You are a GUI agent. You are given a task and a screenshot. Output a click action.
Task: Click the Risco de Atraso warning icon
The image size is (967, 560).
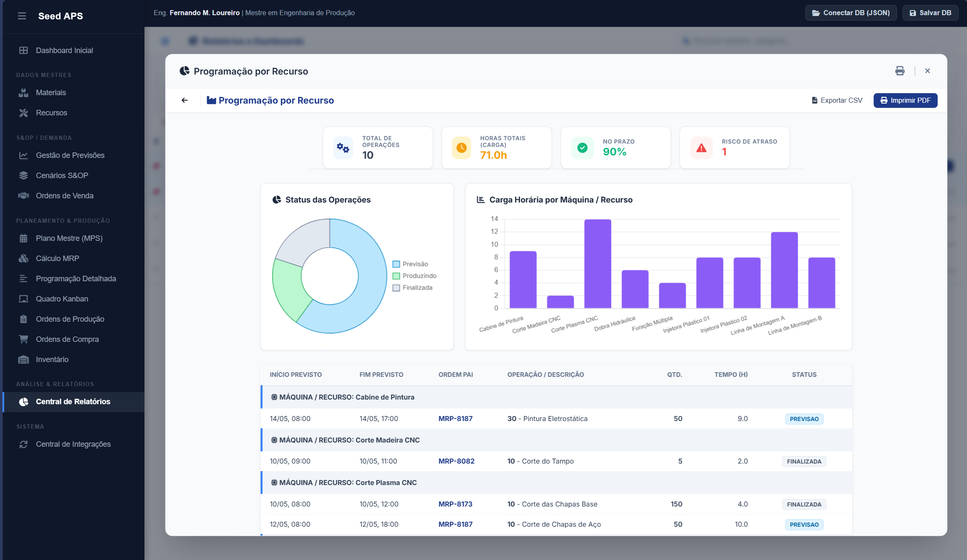701,148
